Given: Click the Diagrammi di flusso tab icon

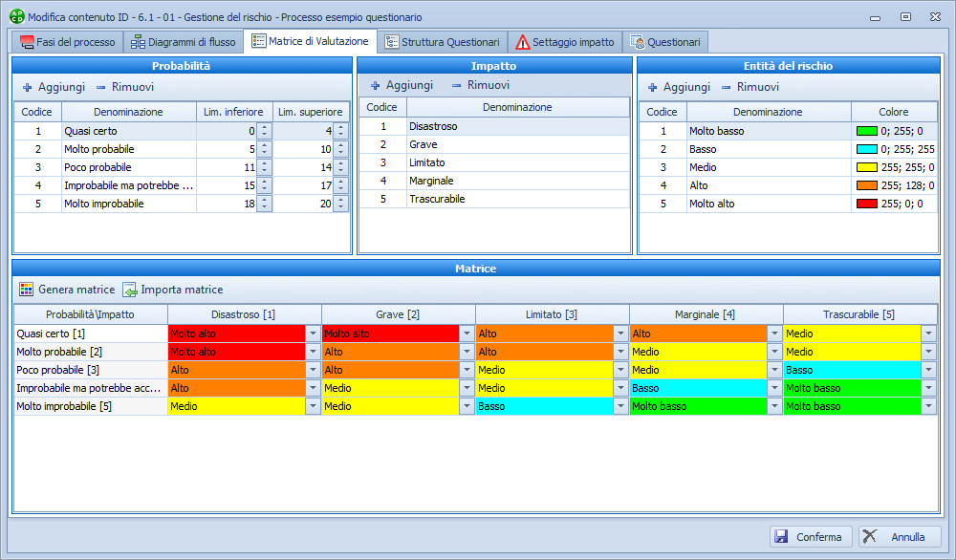Looking at the screenshot, I should coord(139,42).
